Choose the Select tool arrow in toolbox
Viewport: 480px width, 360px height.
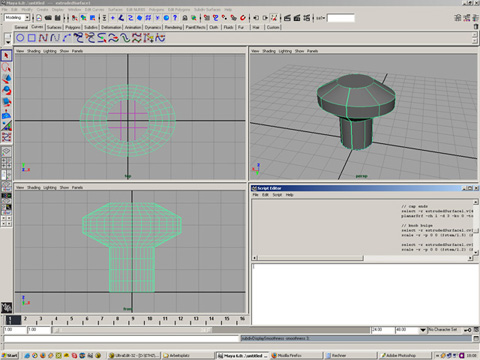6,56
